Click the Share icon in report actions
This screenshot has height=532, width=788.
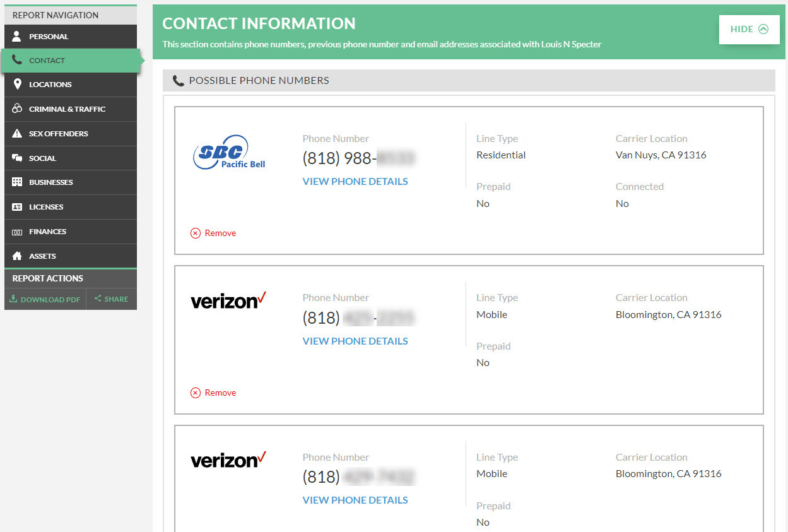click(x=98, y=299)
